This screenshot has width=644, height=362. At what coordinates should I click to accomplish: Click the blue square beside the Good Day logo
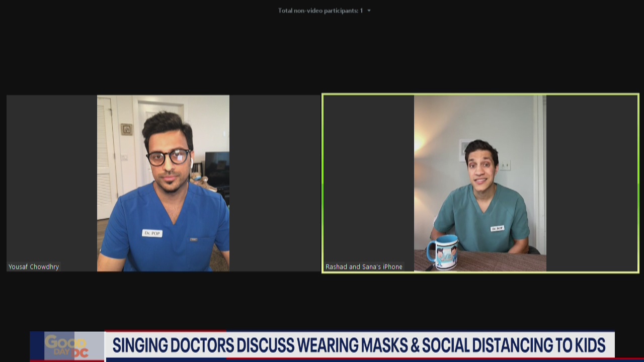(x=38, y=346)
